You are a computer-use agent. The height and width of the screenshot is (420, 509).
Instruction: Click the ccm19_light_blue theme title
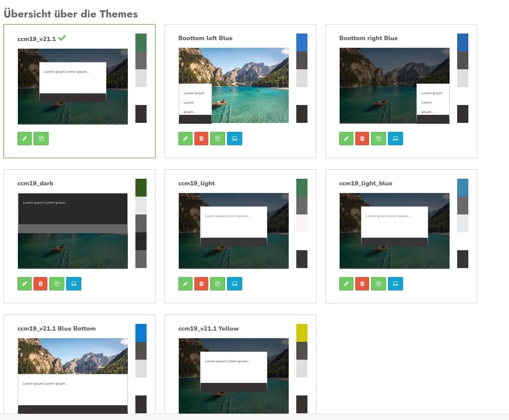coord(366,183)
